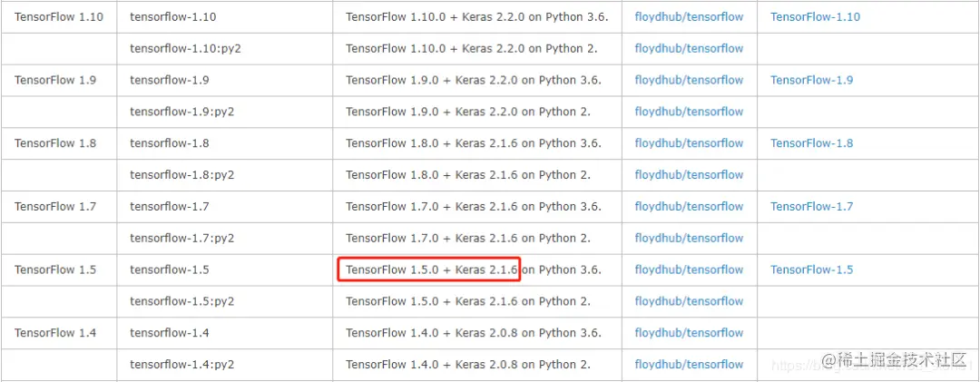Follow the TensorFlow-1.7 Dockerfile link
980x382 pixels.
click(811, 206)
